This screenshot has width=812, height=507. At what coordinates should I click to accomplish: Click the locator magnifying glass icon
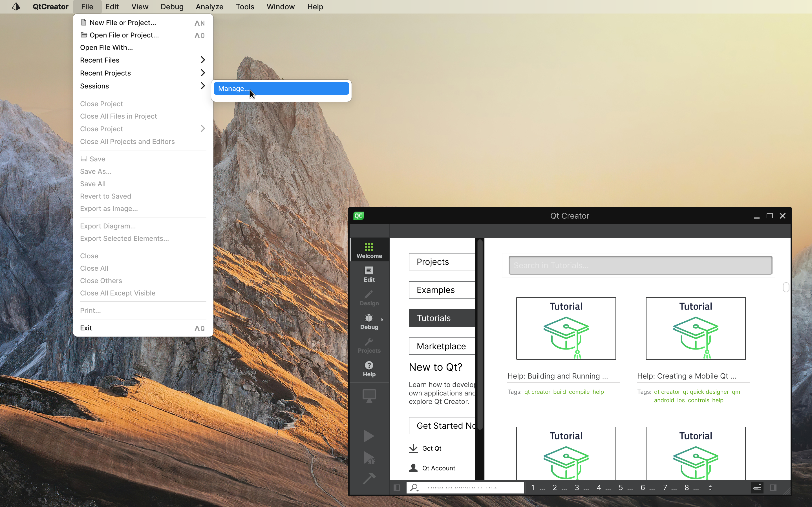click(415, 487)
